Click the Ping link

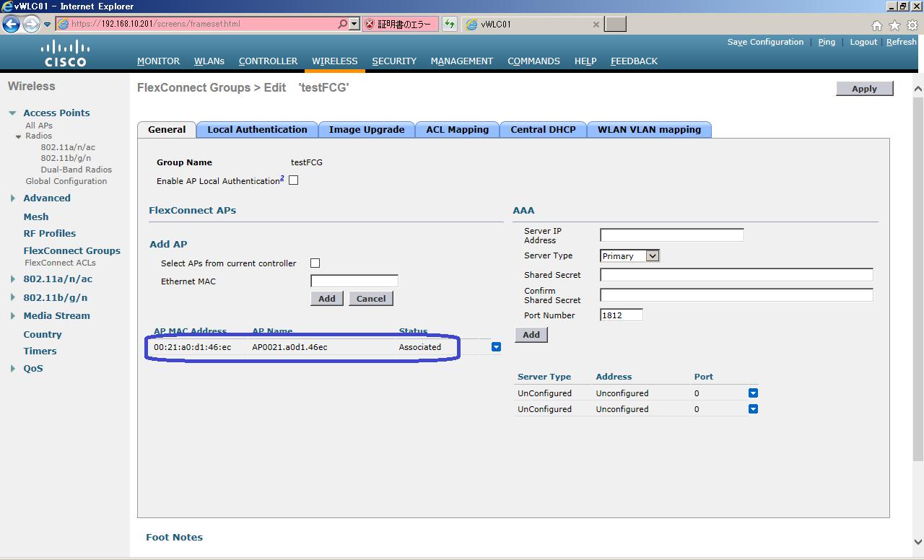(x=827, y=42)
